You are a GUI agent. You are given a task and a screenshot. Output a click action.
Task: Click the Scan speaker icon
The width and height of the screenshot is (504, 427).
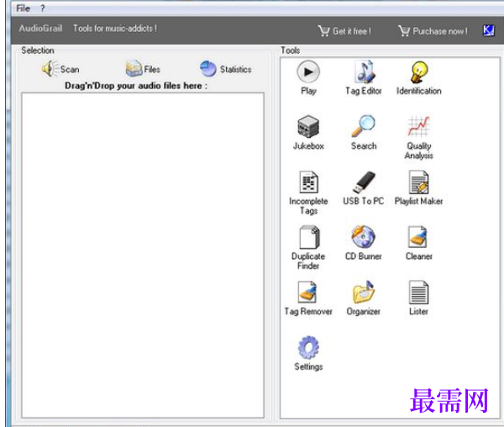(x=50, y=69)
